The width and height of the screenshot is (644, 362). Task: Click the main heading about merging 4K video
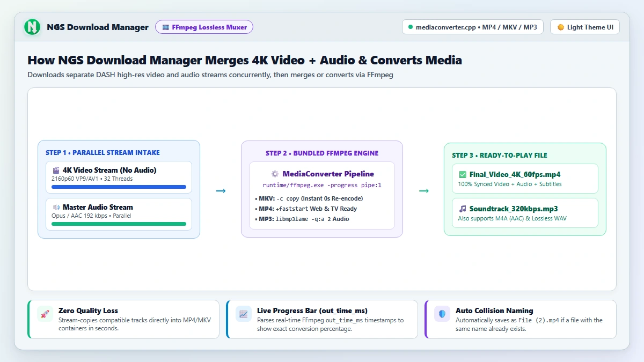245,60
